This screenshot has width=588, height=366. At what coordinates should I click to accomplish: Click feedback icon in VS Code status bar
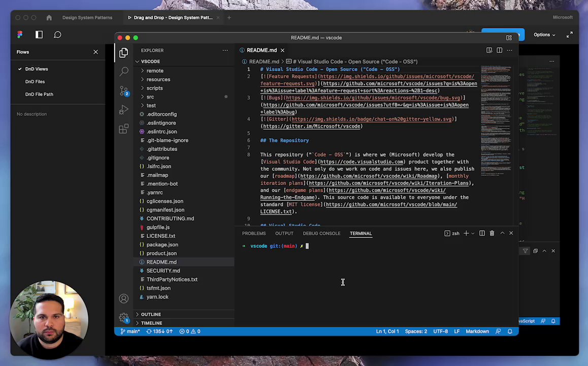point(498,331)
